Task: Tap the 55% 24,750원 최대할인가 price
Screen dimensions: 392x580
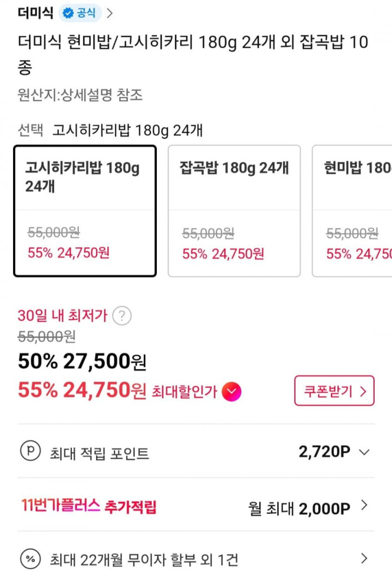Action: coord(82,390)
